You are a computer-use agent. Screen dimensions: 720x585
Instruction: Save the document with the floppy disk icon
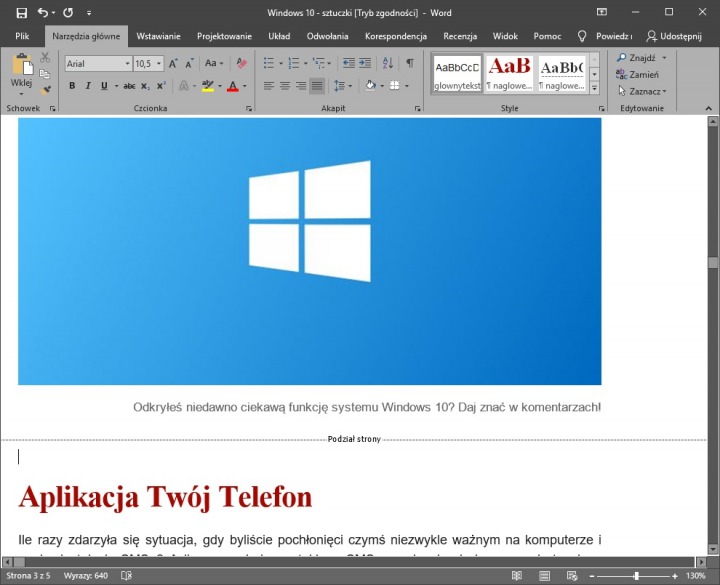coord(21,13)
